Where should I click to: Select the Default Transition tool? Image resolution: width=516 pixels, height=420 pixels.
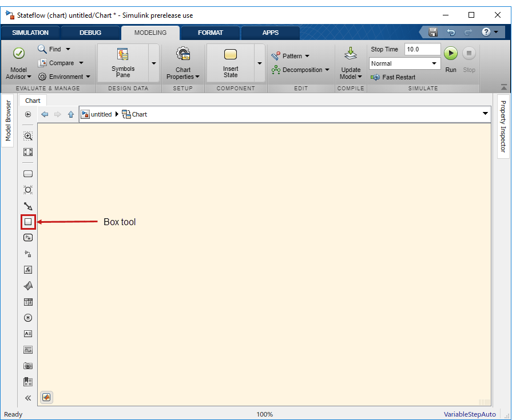(28, 206)
